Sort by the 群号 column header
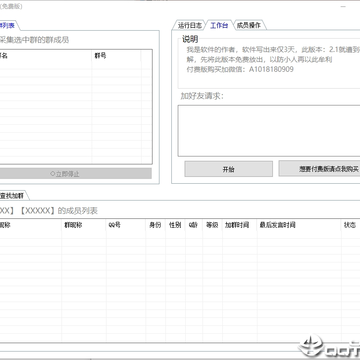 click(116, 56)
